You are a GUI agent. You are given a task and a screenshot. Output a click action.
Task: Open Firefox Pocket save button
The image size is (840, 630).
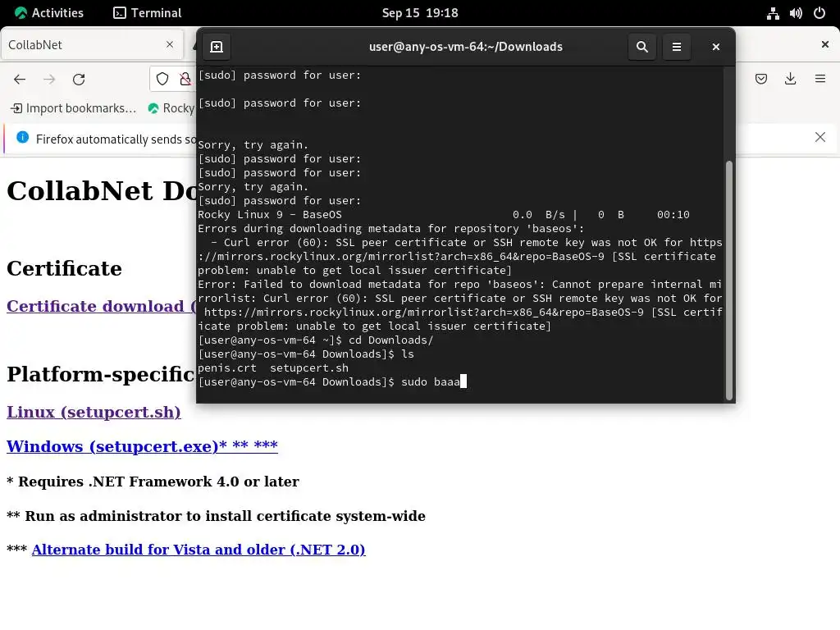760,80
